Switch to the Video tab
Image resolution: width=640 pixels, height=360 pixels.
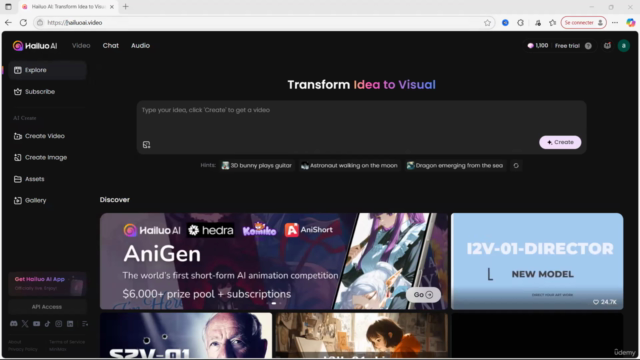[x=81, y=46]
